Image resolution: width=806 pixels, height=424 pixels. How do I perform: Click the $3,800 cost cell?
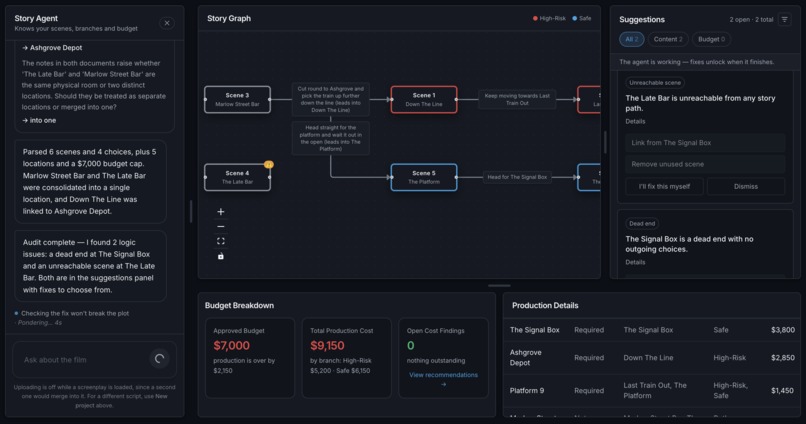[x=782, y=330]
